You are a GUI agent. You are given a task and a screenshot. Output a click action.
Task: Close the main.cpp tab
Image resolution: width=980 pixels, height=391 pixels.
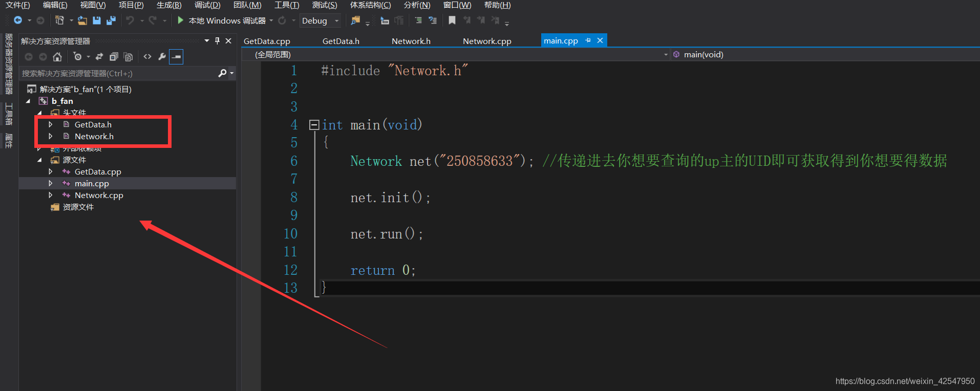point(600,40)
